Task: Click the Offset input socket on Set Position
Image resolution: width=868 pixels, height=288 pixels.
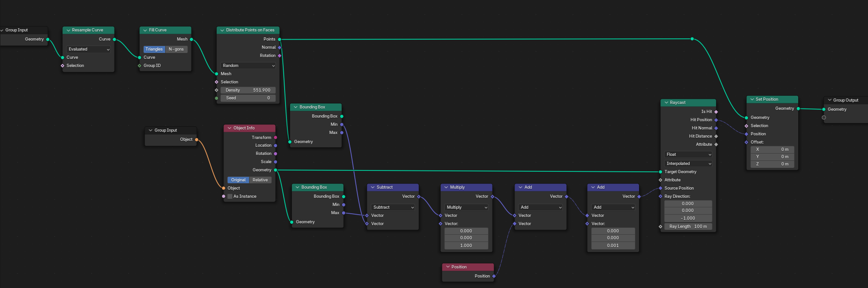Action: click(747, 142)
